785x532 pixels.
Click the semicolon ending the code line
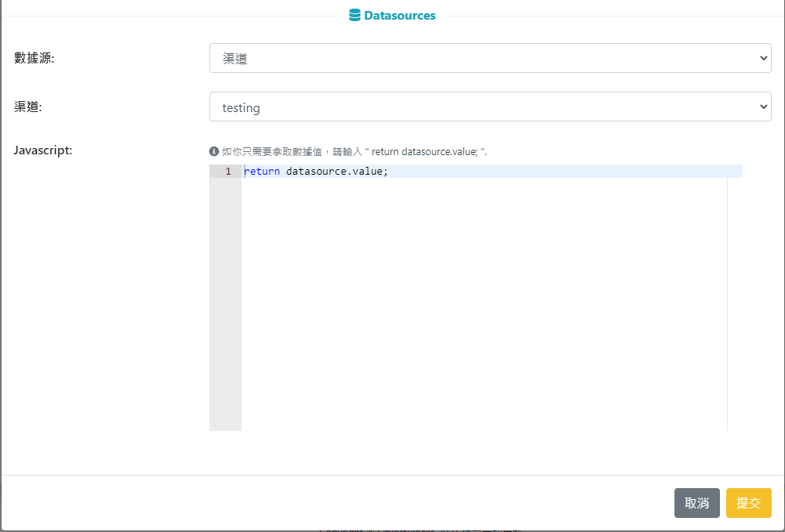click(386, 172)
